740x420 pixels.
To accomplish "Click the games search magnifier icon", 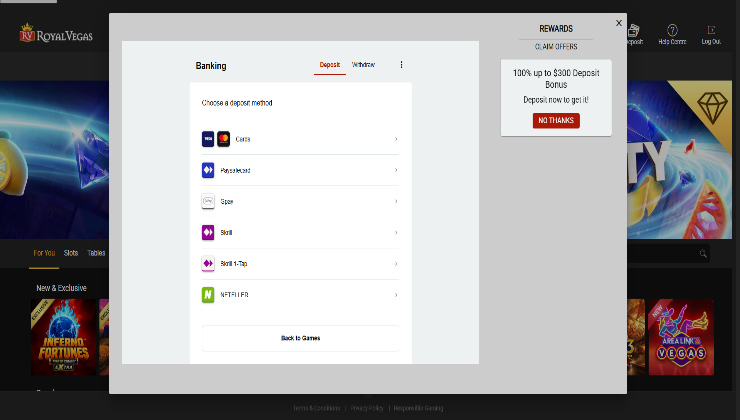I will pyautogui.click(x=703, y=254).
